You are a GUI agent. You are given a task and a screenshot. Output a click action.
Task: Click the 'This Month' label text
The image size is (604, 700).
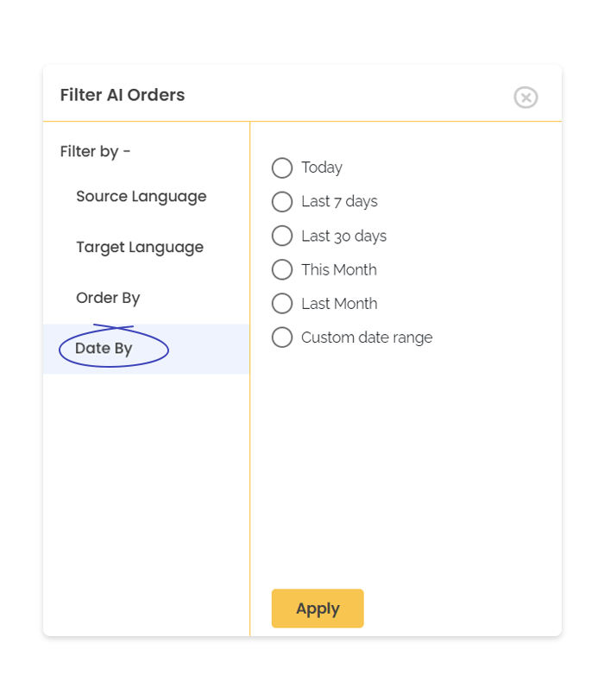339,269
